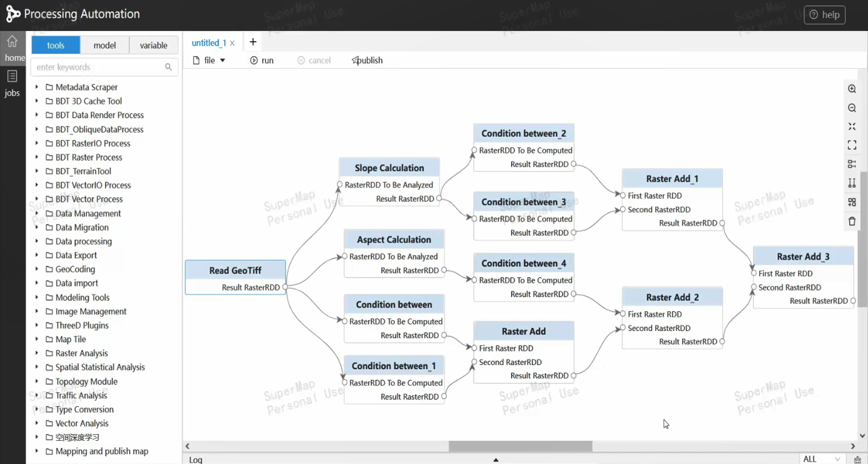This screenshot has width=868, height=464.
Task: Click the fit-to-view collapse arrows icon
Action: tap(852, 127)
